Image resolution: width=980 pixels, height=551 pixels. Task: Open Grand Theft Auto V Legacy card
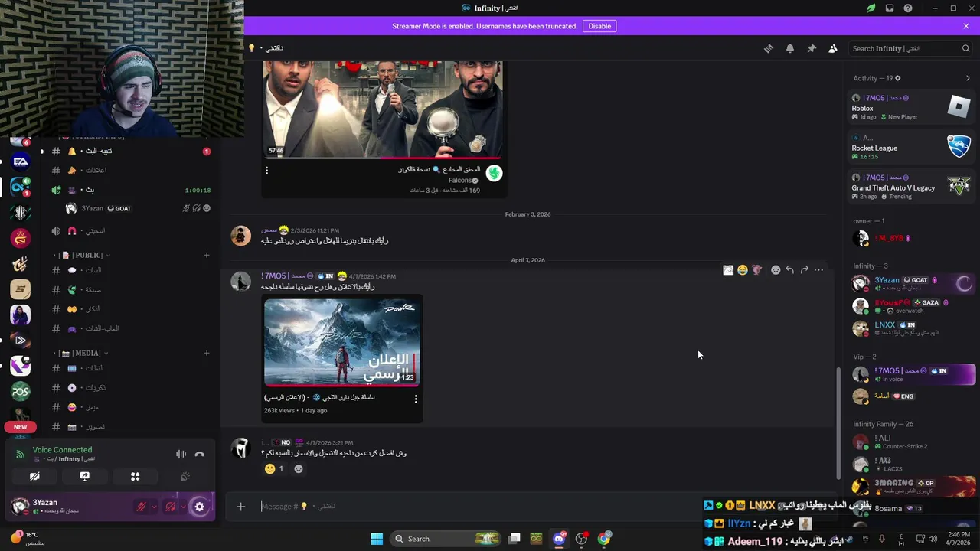(911, 187)
